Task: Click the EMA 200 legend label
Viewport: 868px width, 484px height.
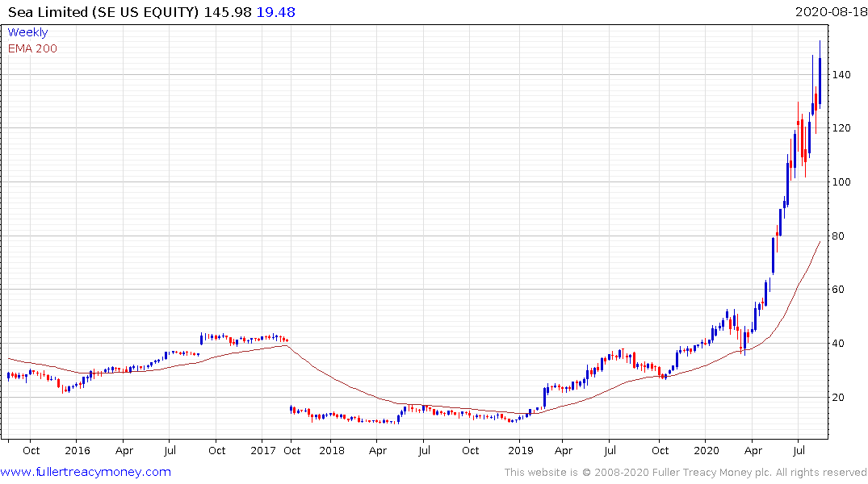Action: 32,48
